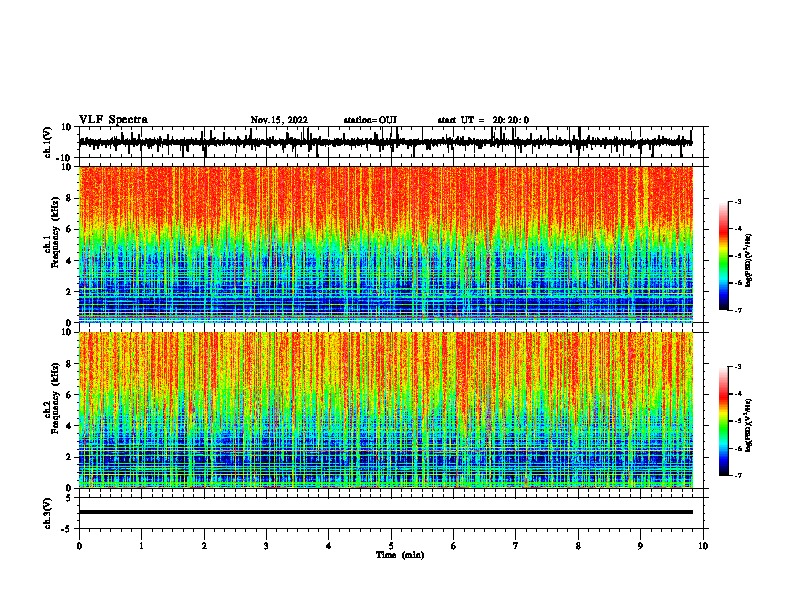Viewport: 792px width, 612px height.
Task: Click the time axis tick label '0'
Action: click(79, 546)
